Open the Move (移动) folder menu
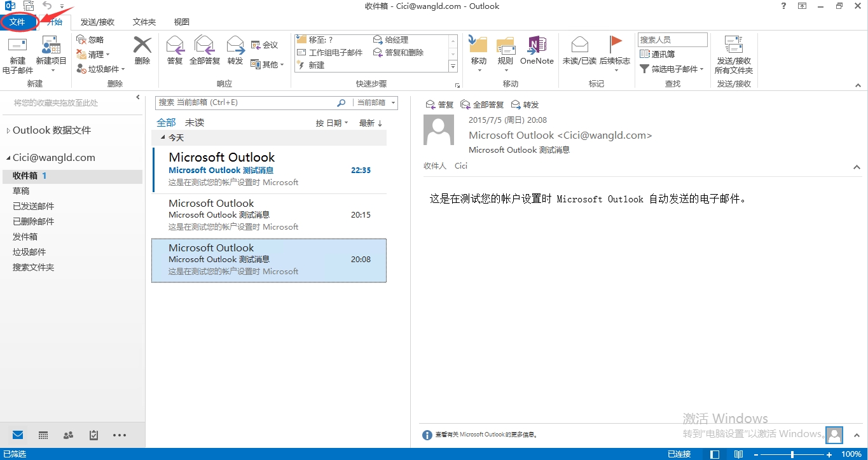 coord(478,53)
